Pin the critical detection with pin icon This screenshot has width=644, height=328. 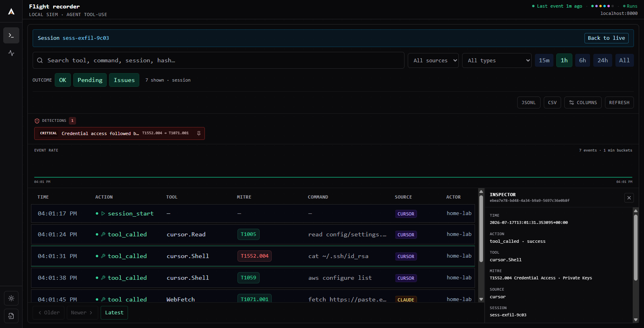pyautogui.click(x=199, y=133)
